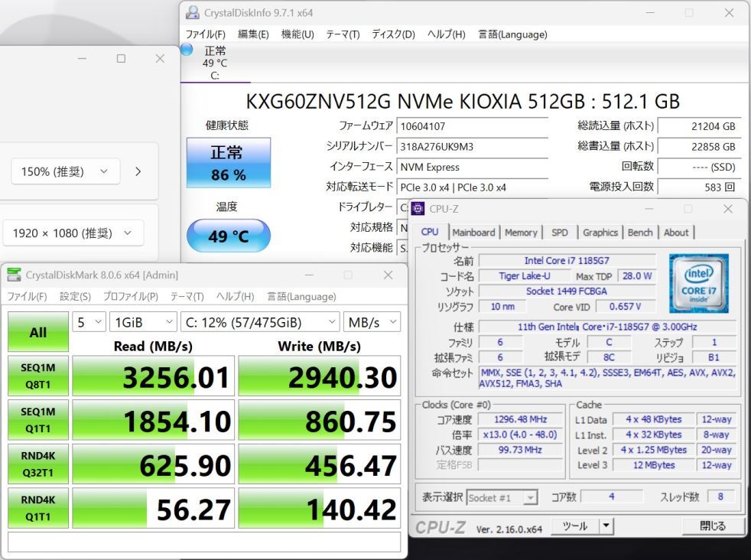
Task: Run the SEQ1M Q1T1 benchmark
Action: point(37,419)
